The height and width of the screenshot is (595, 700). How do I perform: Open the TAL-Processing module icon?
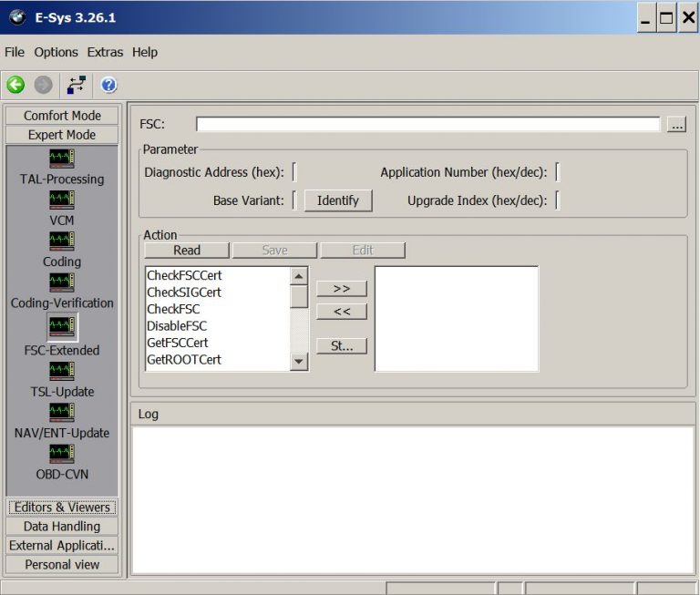point(62,159)
